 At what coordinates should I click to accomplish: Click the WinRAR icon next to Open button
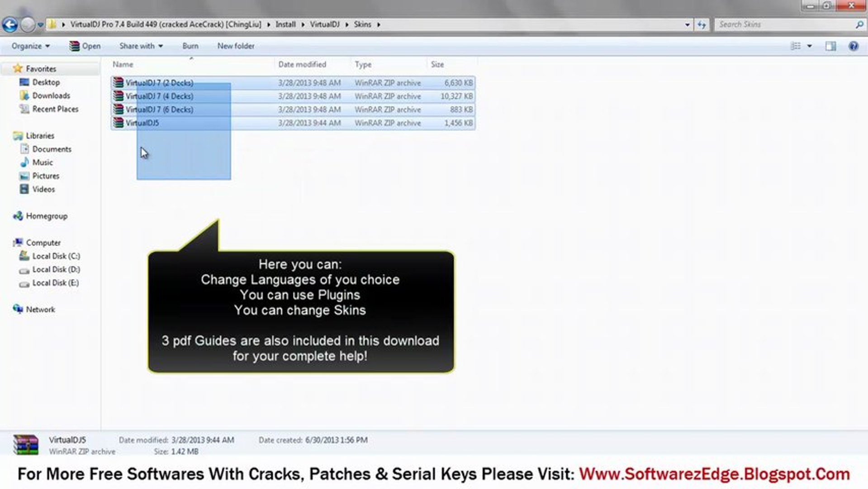[x=74, y=46]
